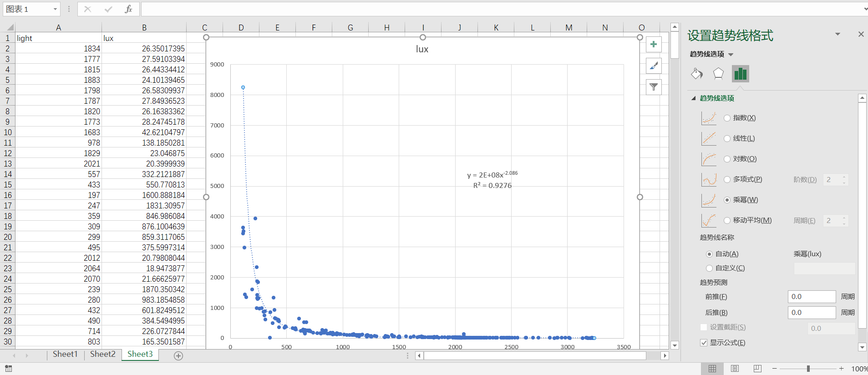Select the Sheet3 tab
Screen dimensions: 868x375
pos(140,354)
